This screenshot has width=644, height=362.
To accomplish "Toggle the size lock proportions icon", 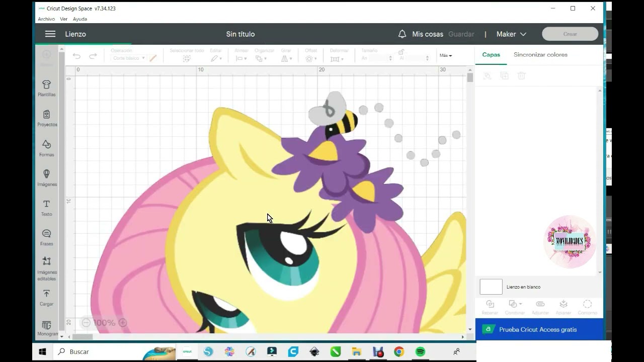I will pyautogui.click(x=401, y=52).
